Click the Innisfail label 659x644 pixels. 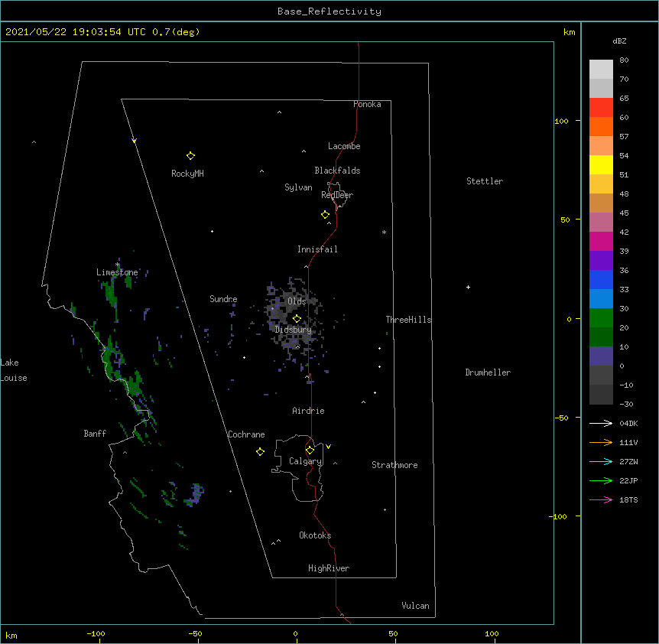tap(317, 249)
